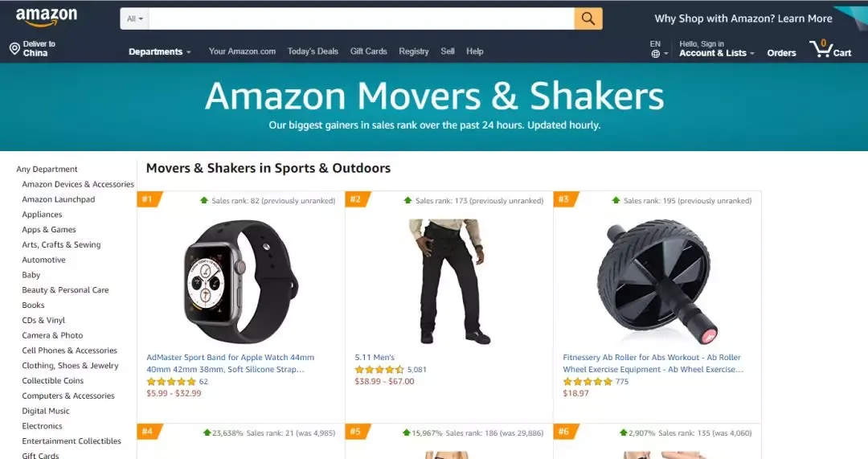Screen dimensions: 868x459
Task: Click the Orders link
Action: click(781, 53)
